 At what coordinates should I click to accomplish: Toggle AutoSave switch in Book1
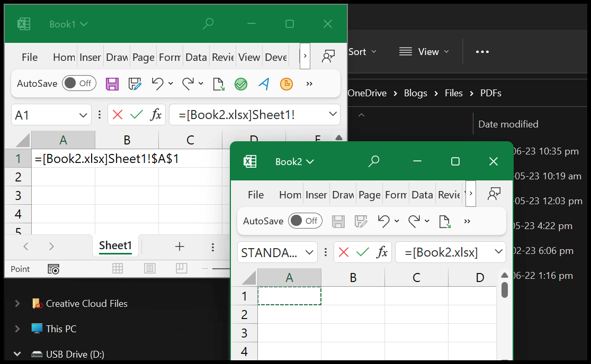[x=79, y=83]
